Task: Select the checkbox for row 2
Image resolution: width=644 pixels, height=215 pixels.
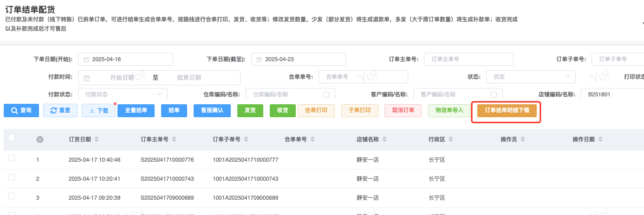Action: (12, 177)
